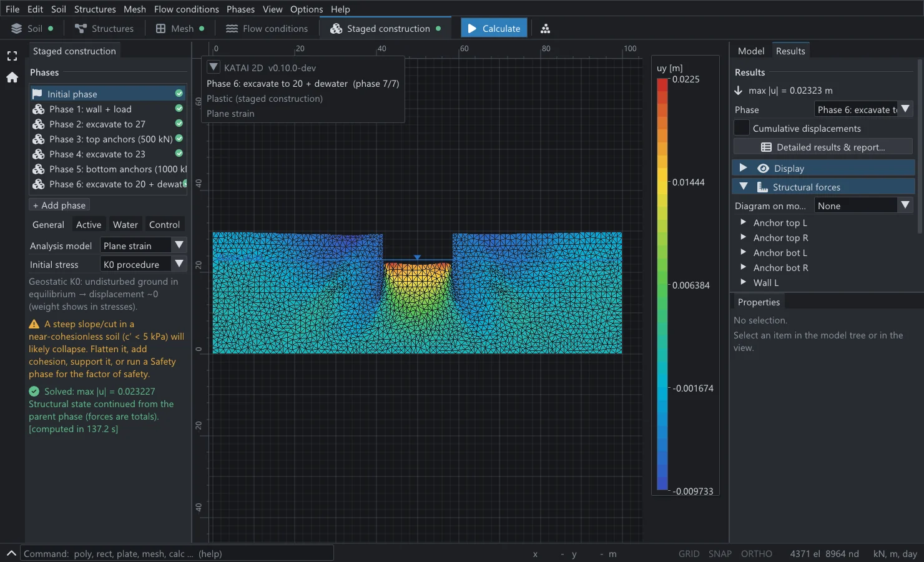Expand the Anchor top L item
924x562 pixels.
(x=743, y=222)
